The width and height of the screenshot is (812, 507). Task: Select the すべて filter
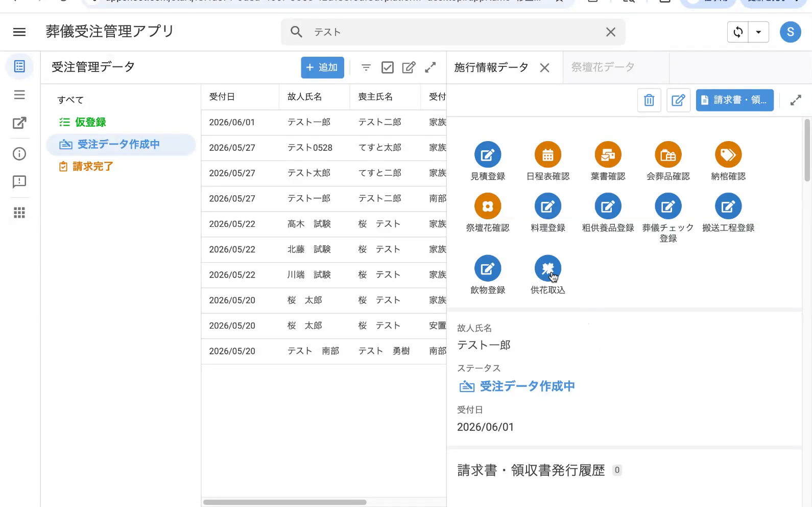pos(70,100)
